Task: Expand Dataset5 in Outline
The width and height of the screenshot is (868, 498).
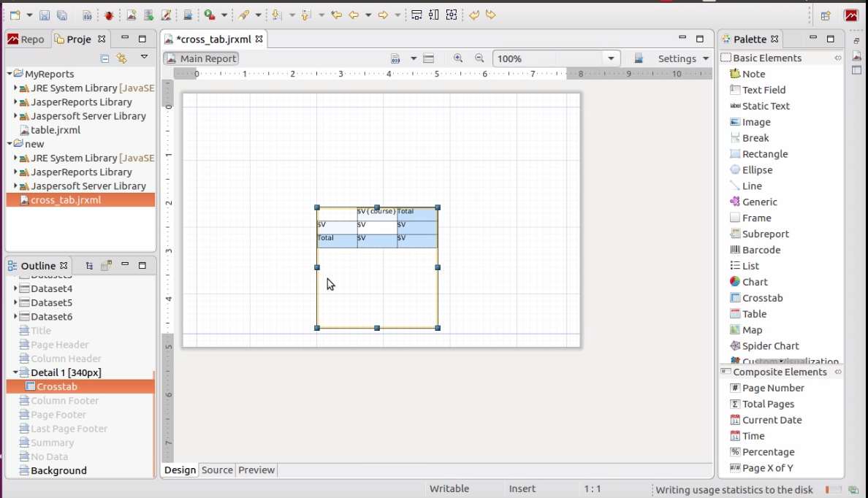Action: [x=15, y=302]
